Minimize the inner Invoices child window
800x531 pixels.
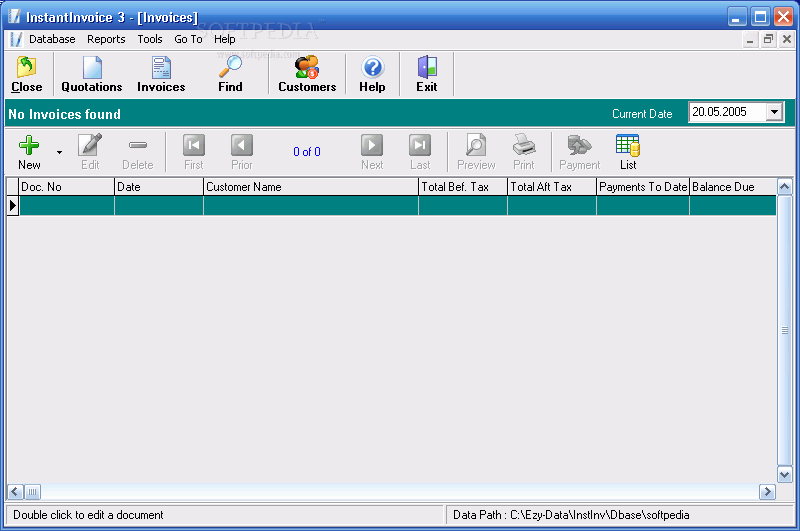[x=749, y=40]
